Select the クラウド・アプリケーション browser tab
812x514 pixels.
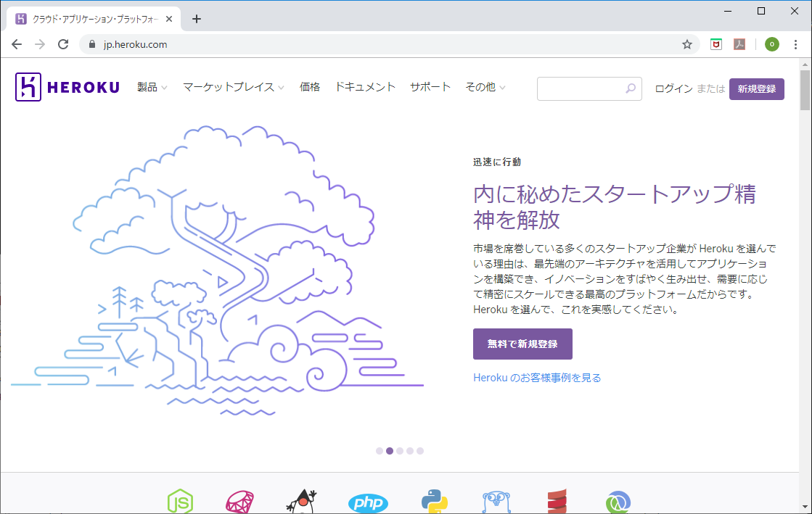click(93, 19)
